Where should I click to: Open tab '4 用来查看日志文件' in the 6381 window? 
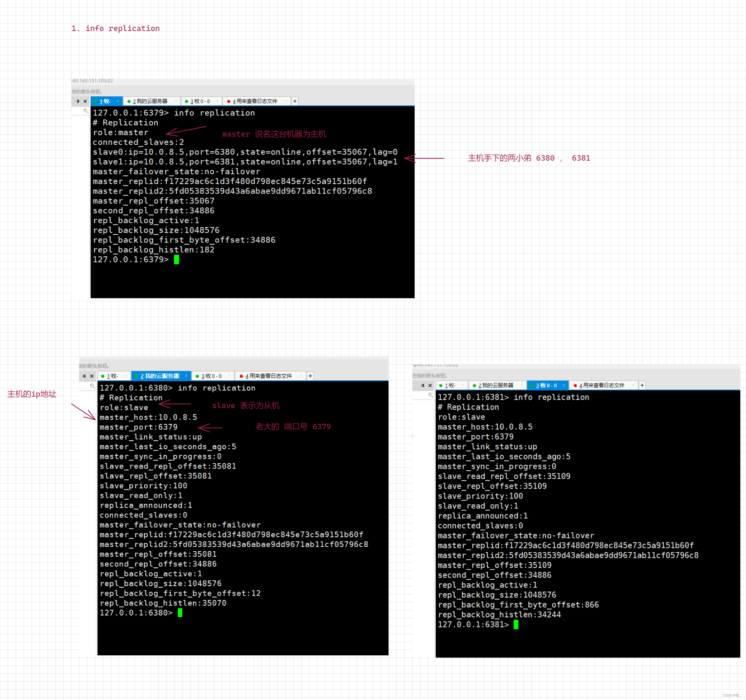[x=603, y=385]
